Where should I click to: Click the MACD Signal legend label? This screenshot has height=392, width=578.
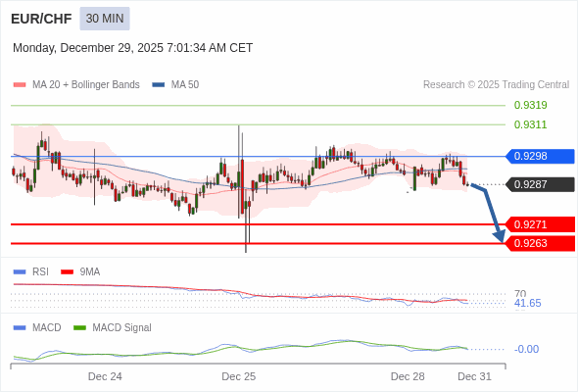(x=122, y=327)
